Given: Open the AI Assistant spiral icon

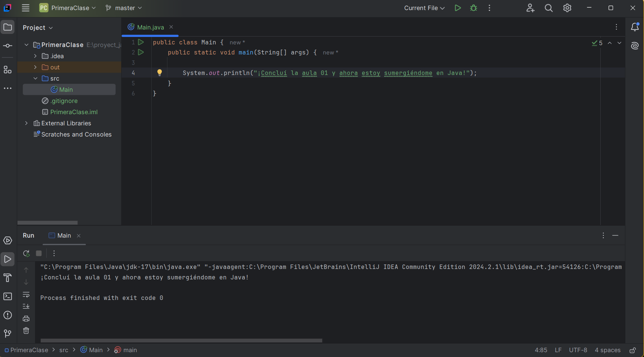Looking at the screenshot, I should coord(635,46).
